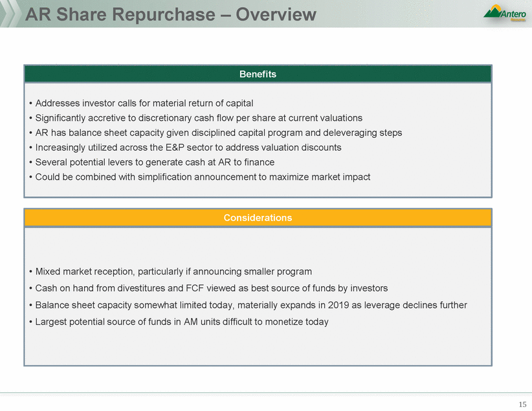
Task: Click the word Benefits in the header
Action: [258, 74]
